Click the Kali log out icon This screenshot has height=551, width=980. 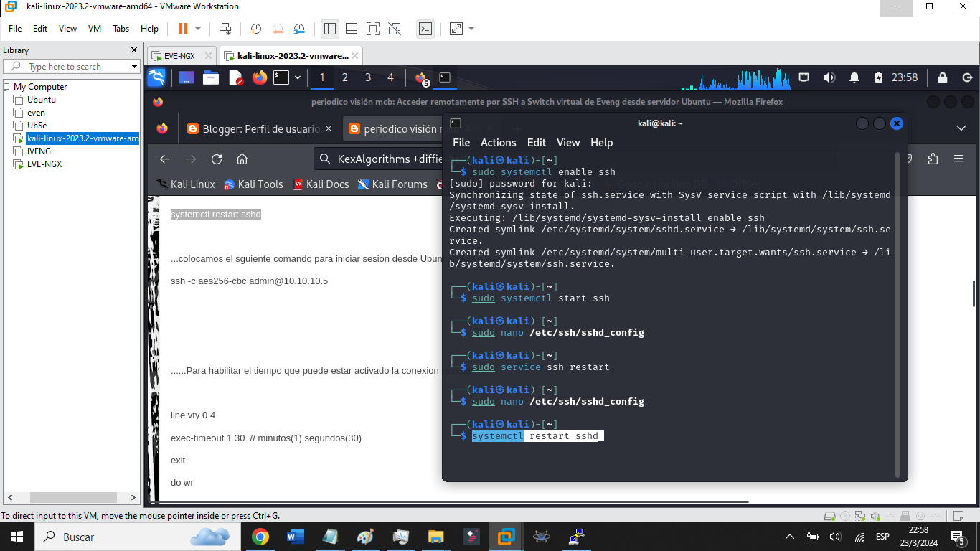pos(967,77)
